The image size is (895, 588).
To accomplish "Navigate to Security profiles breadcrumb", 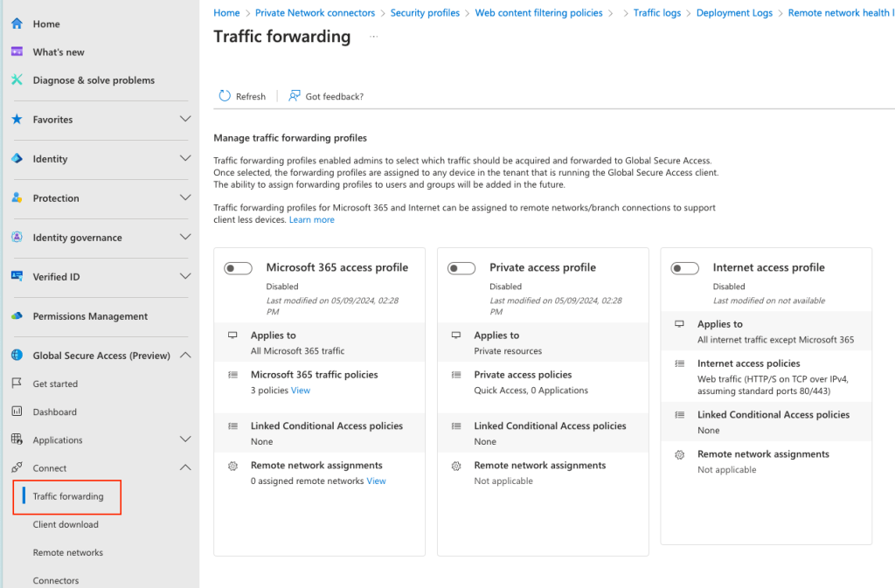I will 427,12.
